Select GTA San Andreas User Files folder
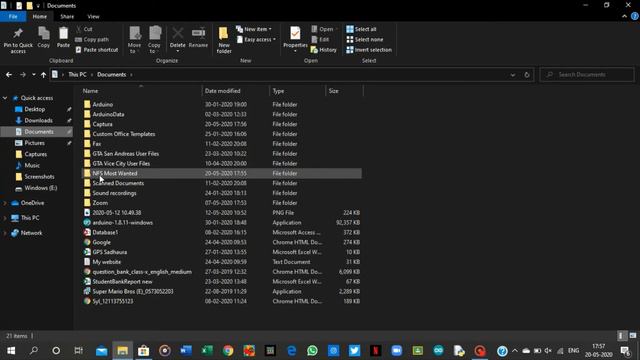This screenshot has height=360, width=640. tap(125, 153)
